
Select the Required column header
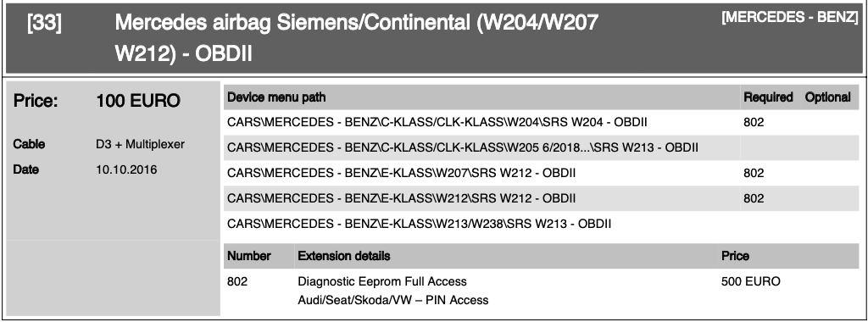pyautogui.click(x=768, y=97)
